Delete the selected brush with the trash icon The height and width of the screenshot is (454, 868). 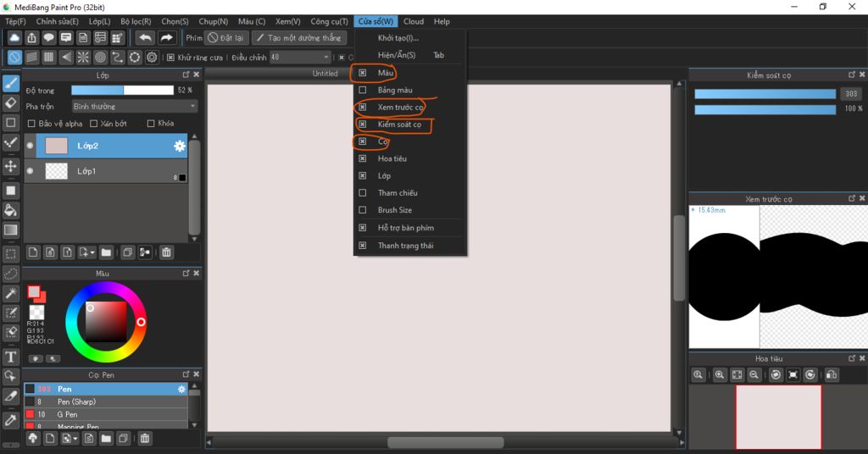click(x=144, y=439)
